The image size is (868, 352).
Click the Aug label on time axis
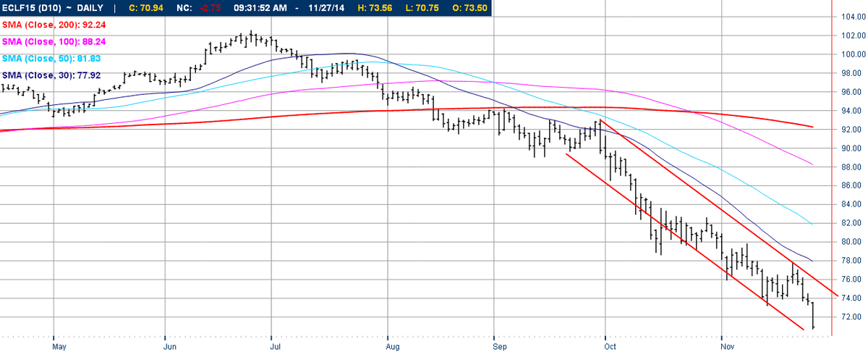pyautogui.click(x=394, y=345)
